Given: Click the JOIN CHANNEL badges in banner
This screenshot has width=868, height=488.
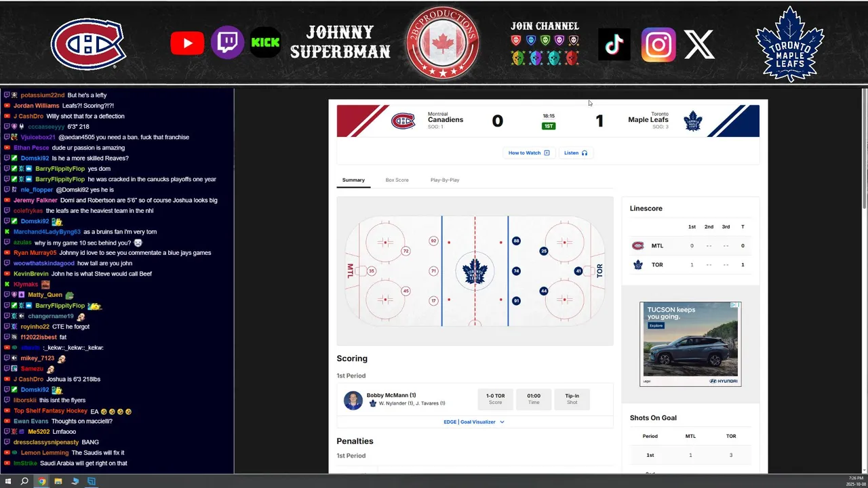Looking at the screenshot, I should pos(545,49).
